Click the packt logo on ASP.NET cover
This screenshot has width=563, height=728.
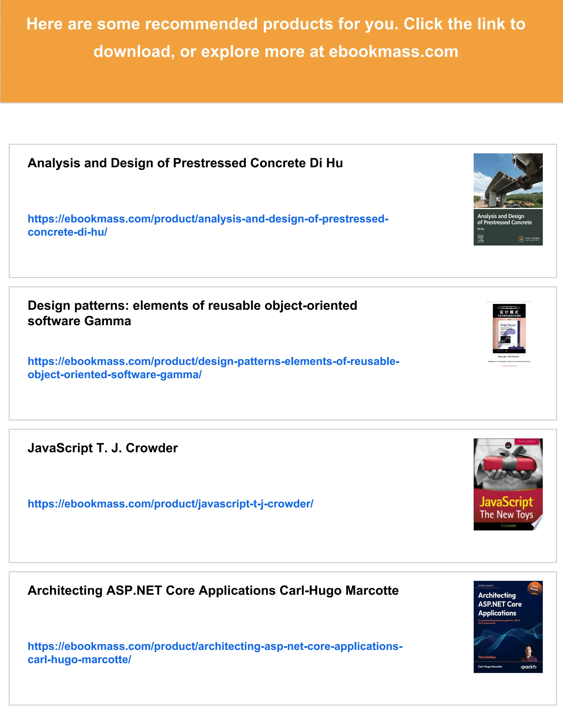coord(528,667)
